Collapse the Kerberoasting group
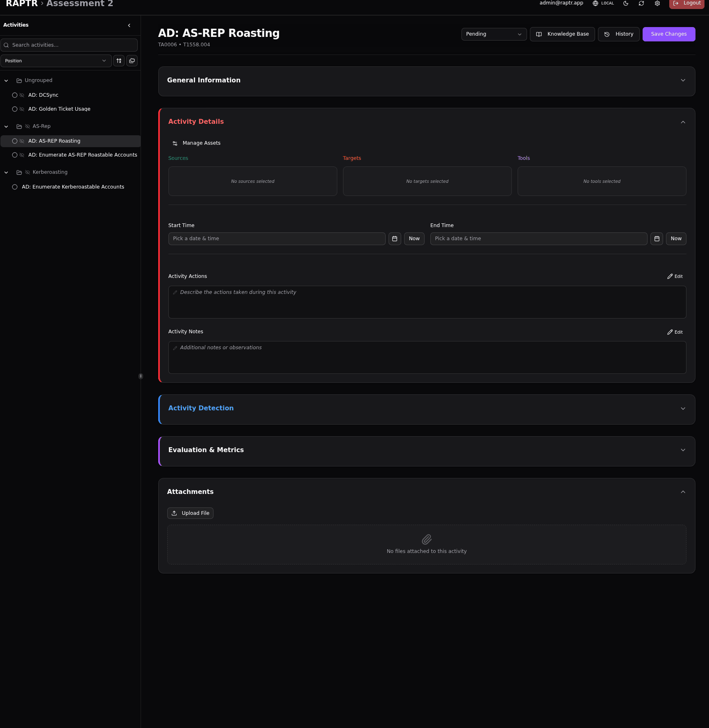Screen dimensions: 709x728 [6, 173]
